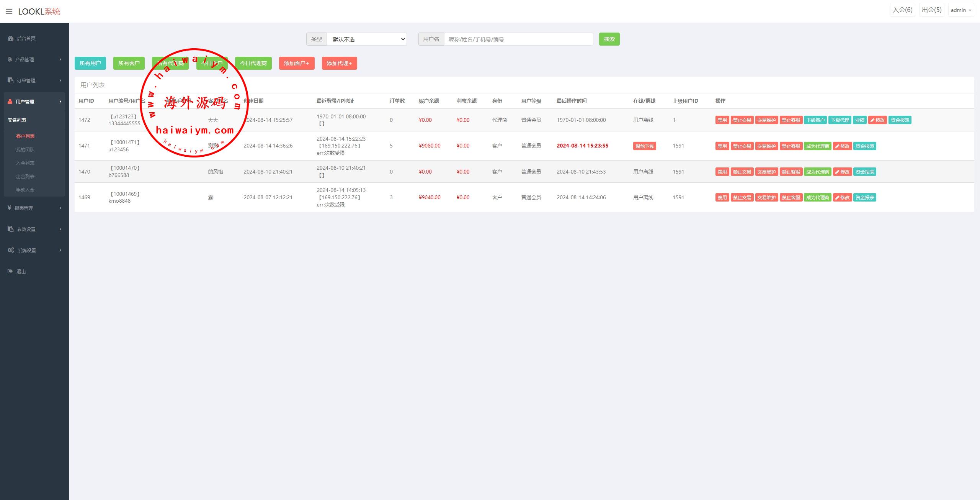
Task: Click the pencil 修改 button for user 1469
Action: (x=842, y=198)
